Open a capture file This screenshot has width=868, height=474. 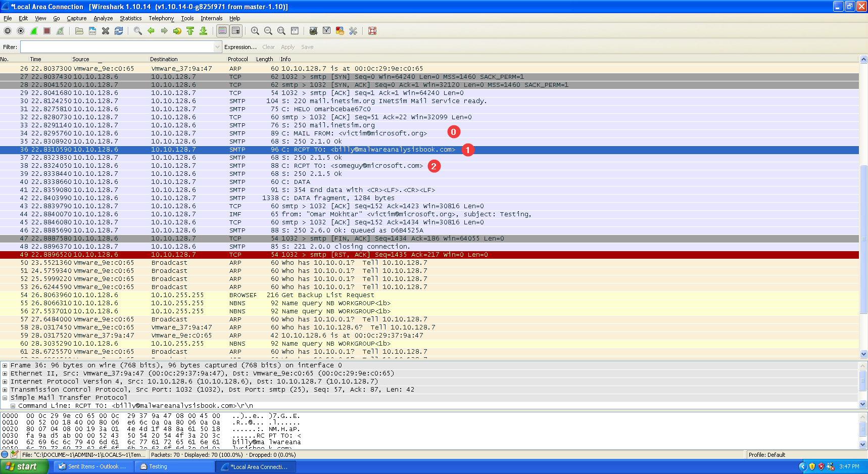(79, 31)
